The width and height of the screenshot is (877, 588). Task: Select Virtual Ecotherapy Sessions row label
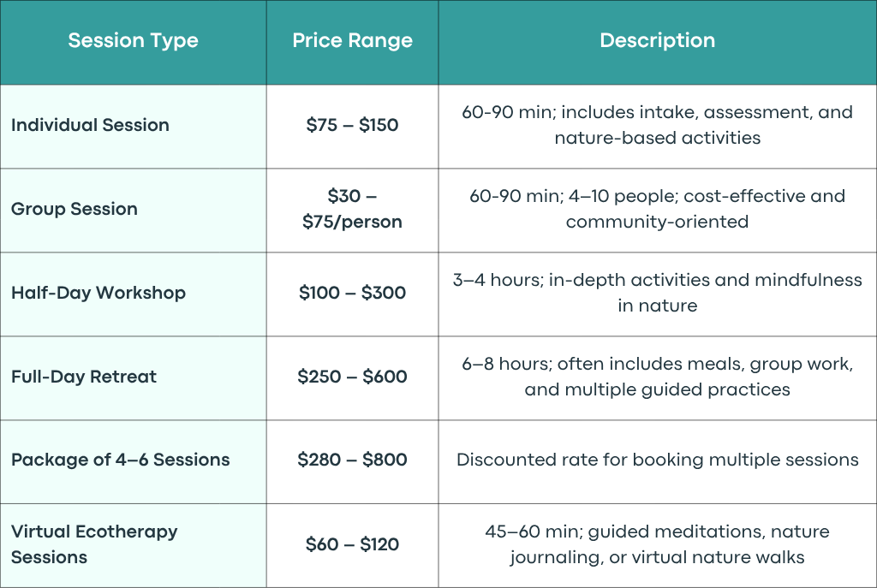click(x=94, y=543)
